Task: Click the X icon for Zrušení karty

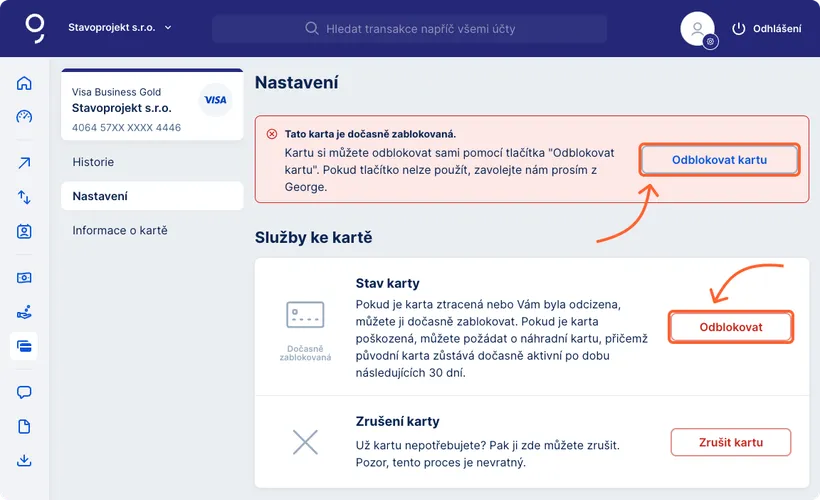Action: coord(305,442)
